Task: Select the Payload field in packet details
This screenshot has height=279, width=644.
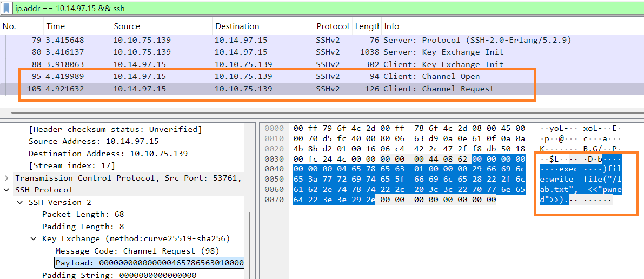Action: point(149,263)
